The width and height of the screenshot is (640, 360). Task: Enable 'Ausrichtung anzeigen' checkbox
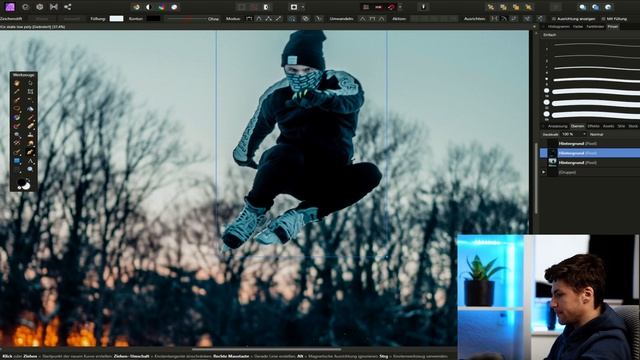[554, 19]
